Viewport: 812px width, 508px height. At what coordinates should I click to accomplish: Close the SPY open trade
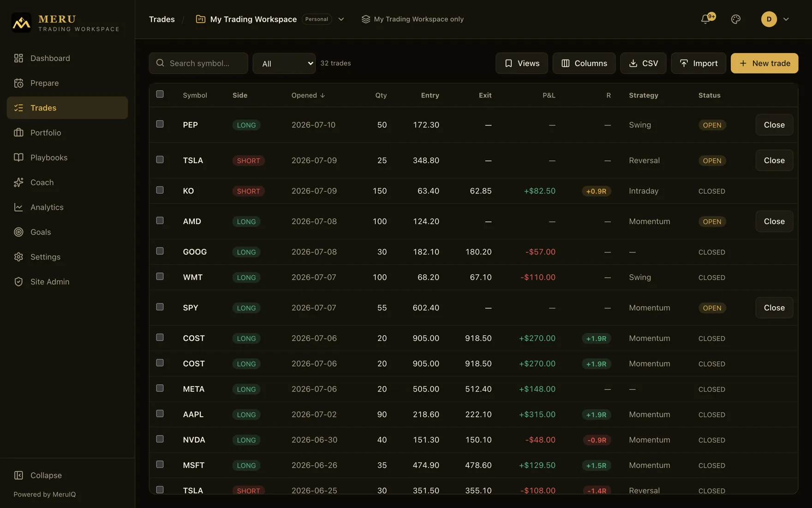(774, 308)
